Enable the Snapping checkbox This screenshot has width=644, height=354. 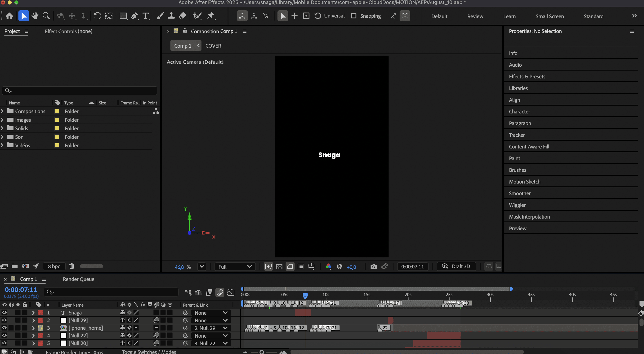pyautogui.click(x=353, y=16)
